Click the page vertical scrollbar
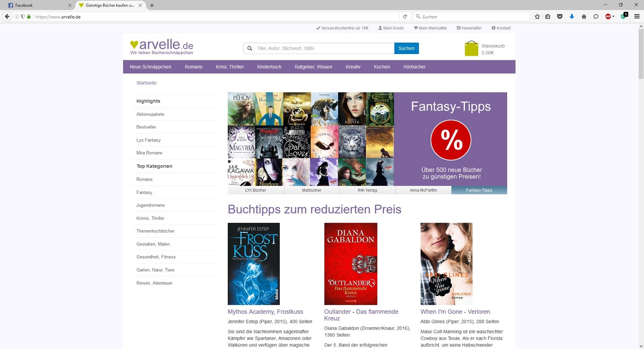 [x=641, y=186]
